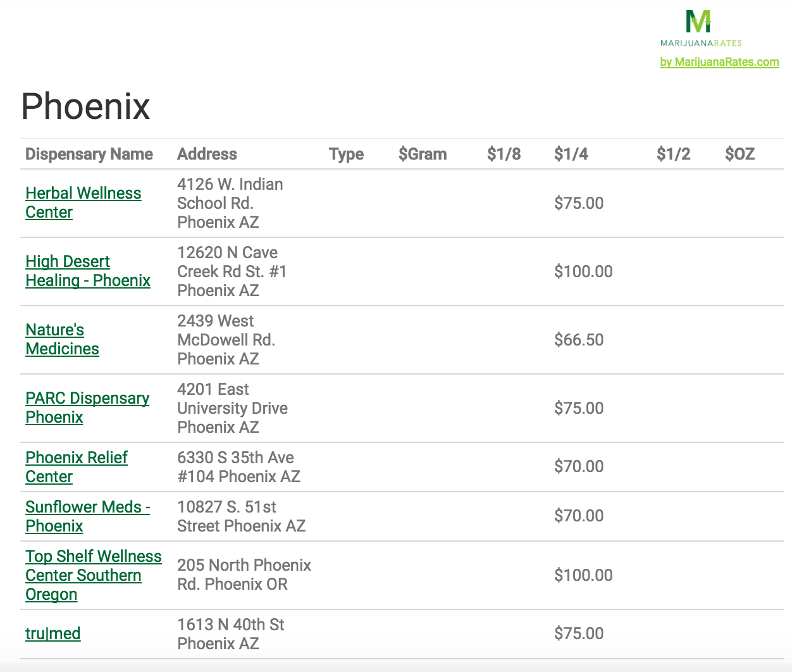Viewport: 792px width, 672px height.
Task: Open Herbal Wellness Center dispensary link
Action: pos(84,202)
